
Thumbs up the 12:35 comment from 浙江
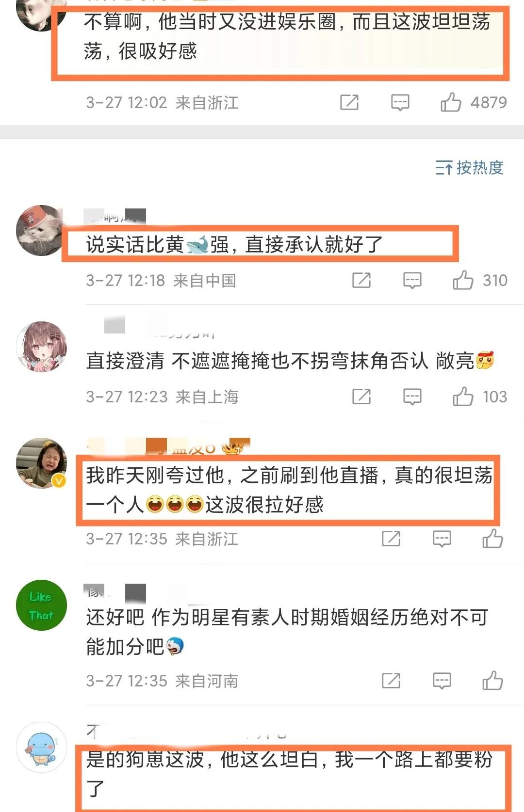point(492,539)
